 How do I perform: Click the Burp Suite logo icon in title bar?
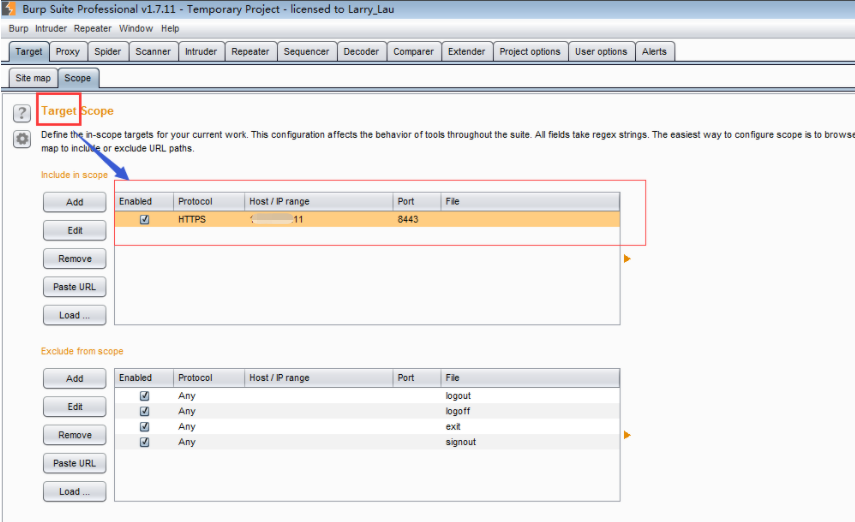click(9, 9)
